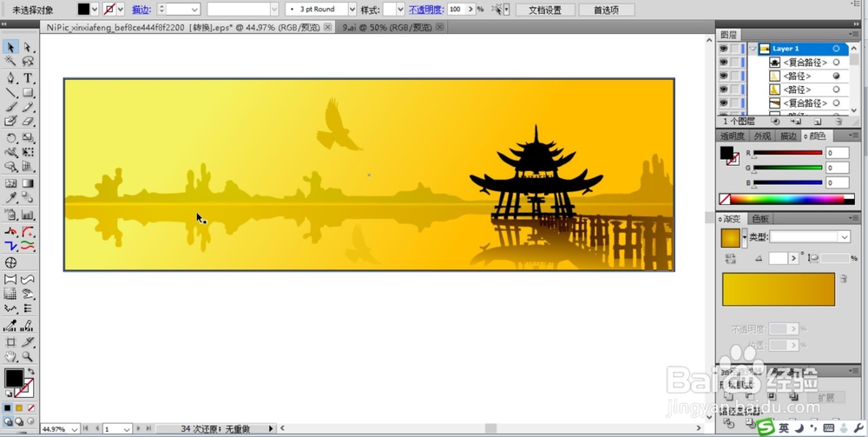The image size is (868, 437).
Task: Open gradient 类型 dropdown
Action: 845,237
